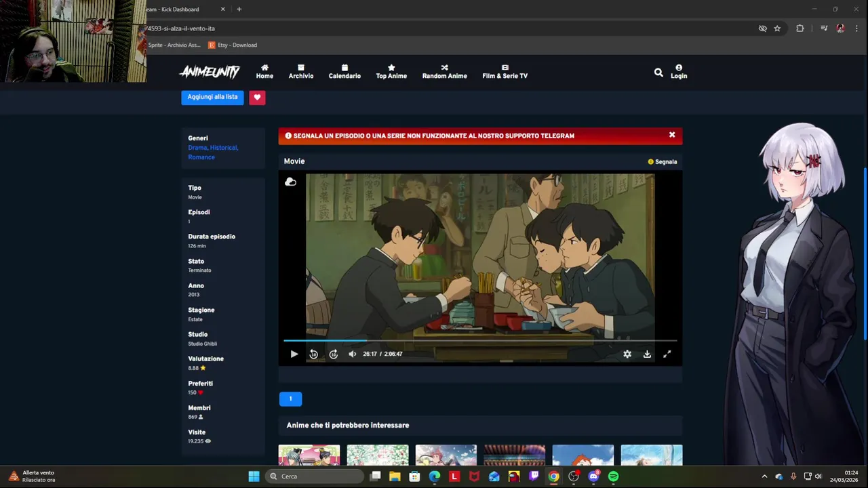
Task: Click the AnimeUnity logo
Action: point(210,72)
